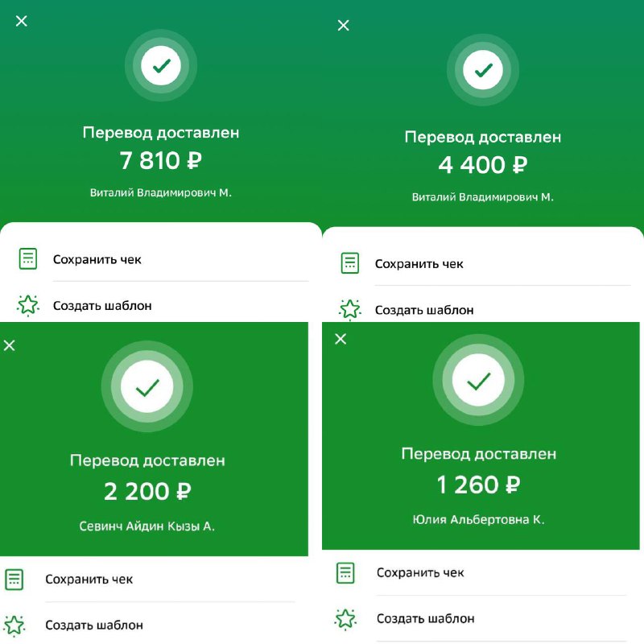Viewport: 644px width, 644px height.
Task: Click star template icon under 1 260 ₽ transfer
Action: [x=345, y=619]
